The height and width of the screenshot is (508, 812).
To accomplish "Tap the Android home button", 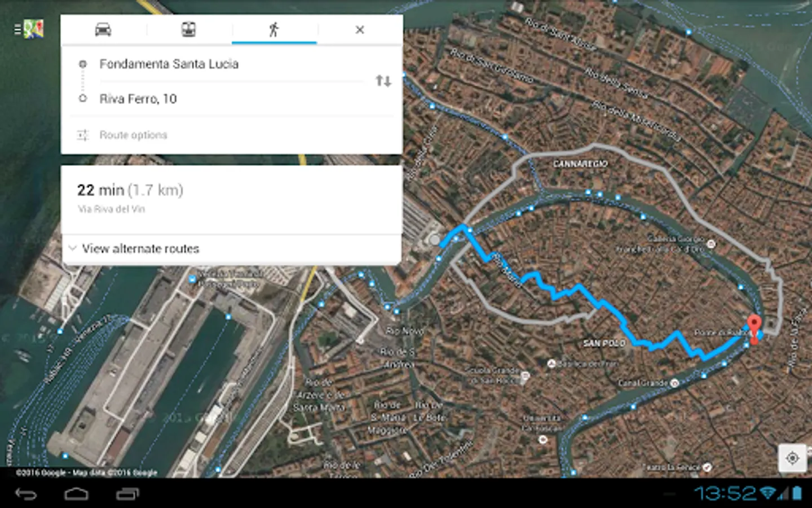I will click(76, 494).
